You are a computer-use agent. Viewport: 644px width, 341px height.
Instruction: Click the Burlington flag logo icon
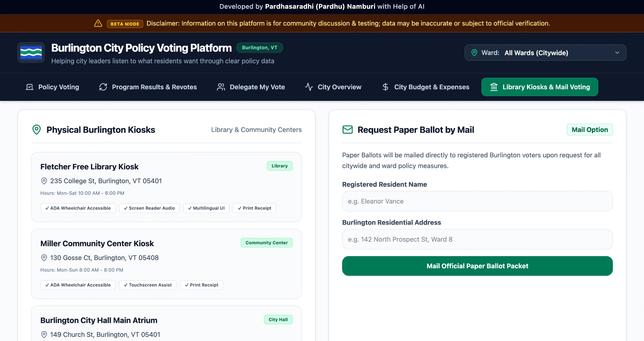(x=31, y=53)
